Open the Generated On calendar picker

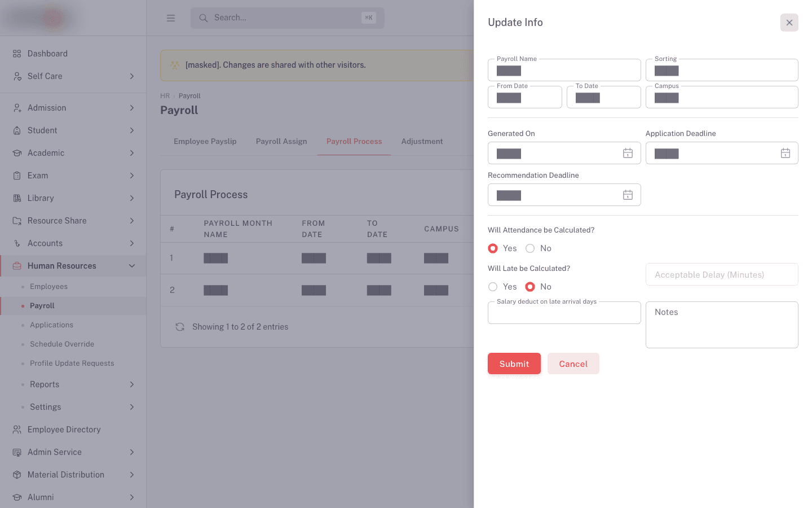(628, 153)
